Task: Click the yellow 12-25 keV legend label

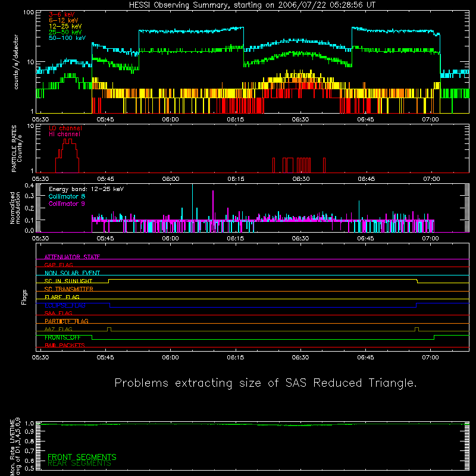Action: (65, 26)
